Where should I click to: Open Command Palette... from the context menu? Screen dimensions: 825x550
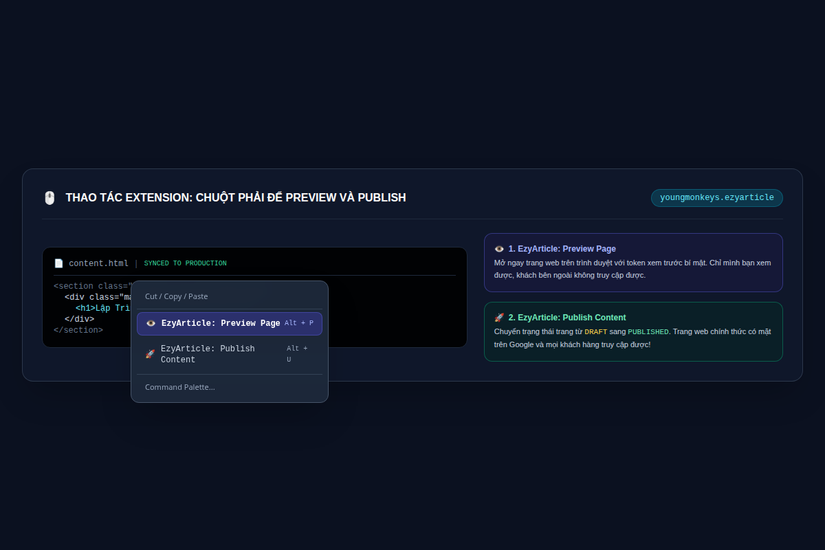(x=179, y=387)
